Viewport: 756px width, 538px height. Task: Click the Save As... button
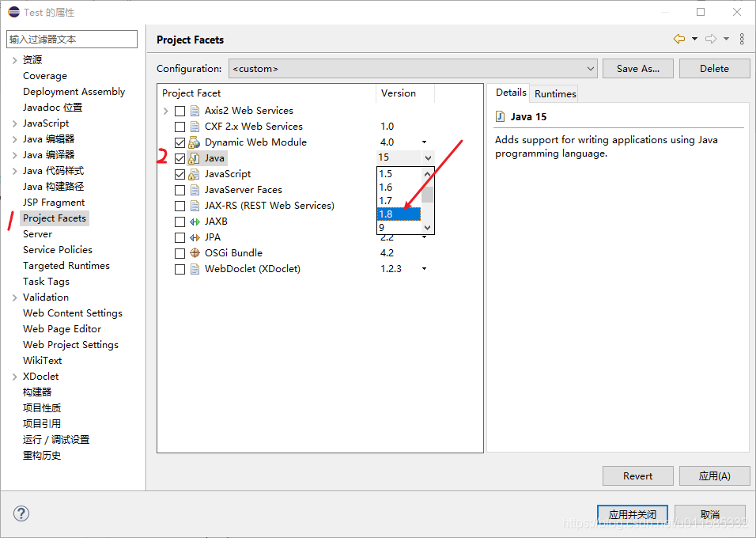coord(638,69)
